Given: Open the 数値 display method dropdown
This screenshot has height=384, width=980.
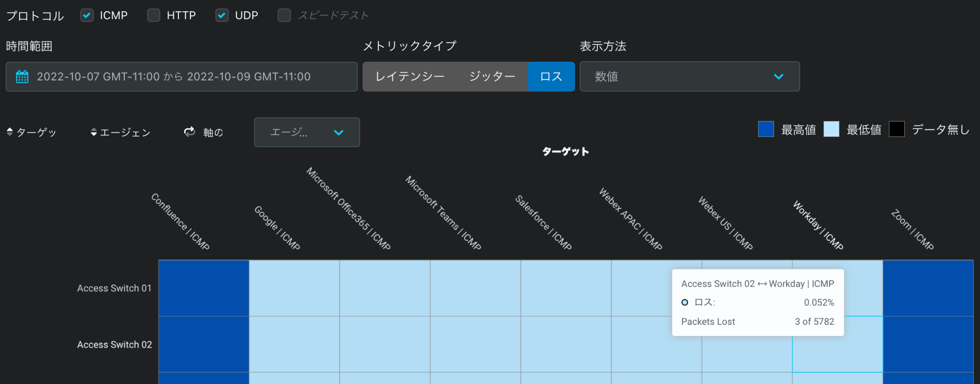Looking at the screenshot, I should click(x=689, y=77).
